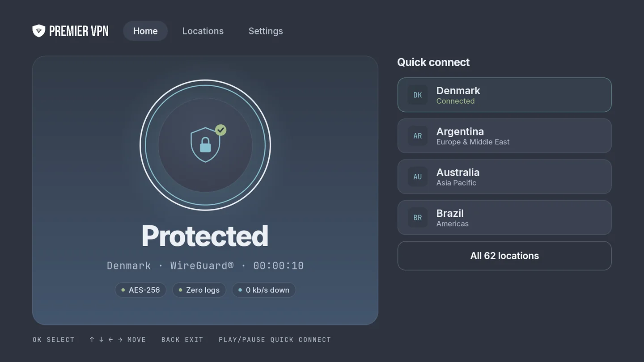This screenshot has height=362, width=644.
Task: Click the PREMIER VPN wordmark
Action: (x=79, y=31)
